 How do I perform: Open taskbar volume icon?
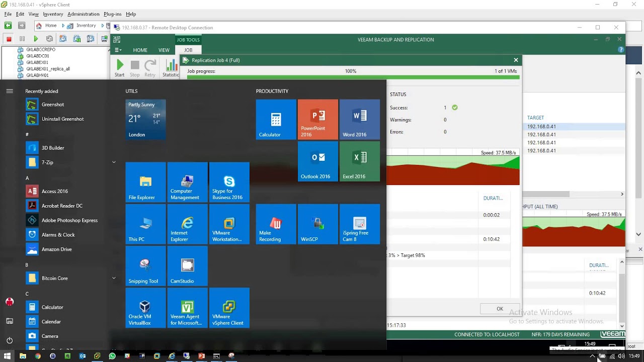coord(621,356)
